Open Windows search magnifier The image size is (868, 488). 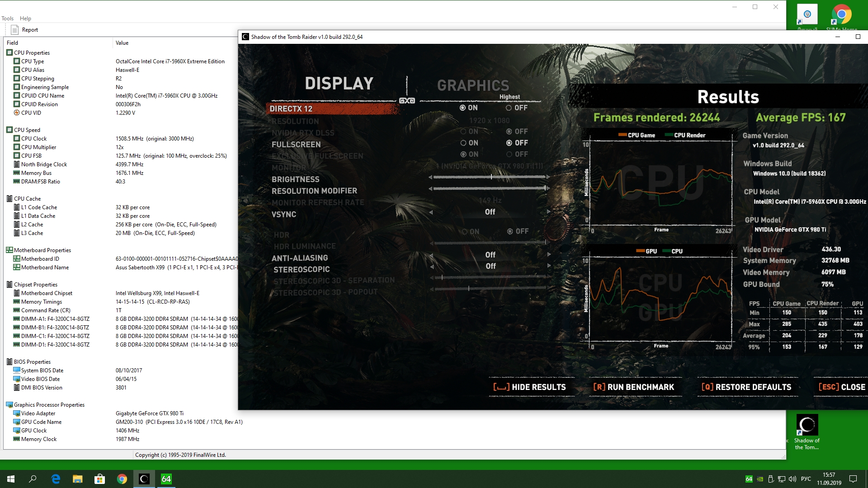click(33, 479)
